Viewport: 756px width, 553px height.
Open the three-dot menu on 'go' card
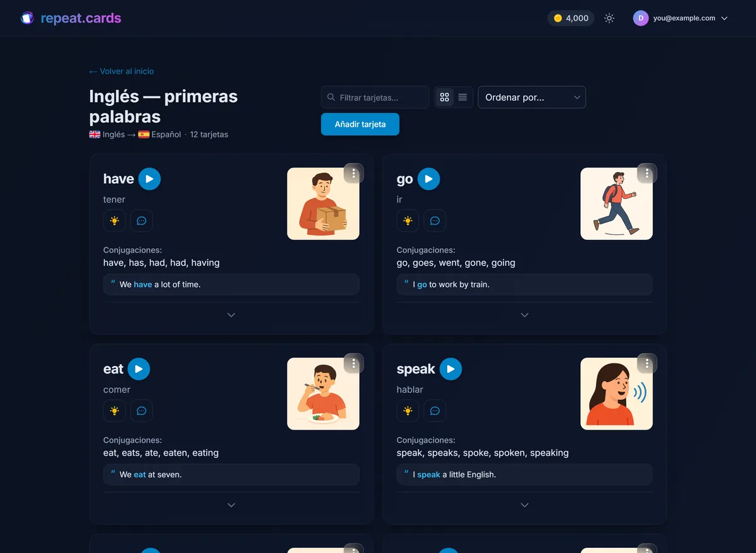[x=647, y=173]
